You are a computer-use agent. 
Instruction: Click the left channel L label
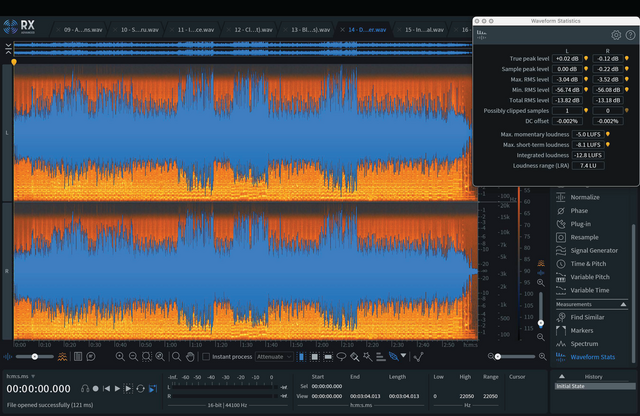(9, 132)
